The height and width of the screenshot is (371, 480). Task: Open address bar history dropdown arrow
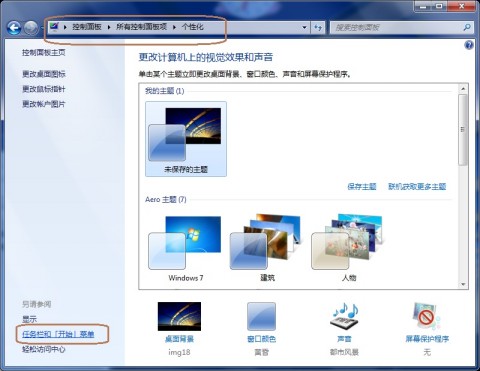click(x=304, y=27)
